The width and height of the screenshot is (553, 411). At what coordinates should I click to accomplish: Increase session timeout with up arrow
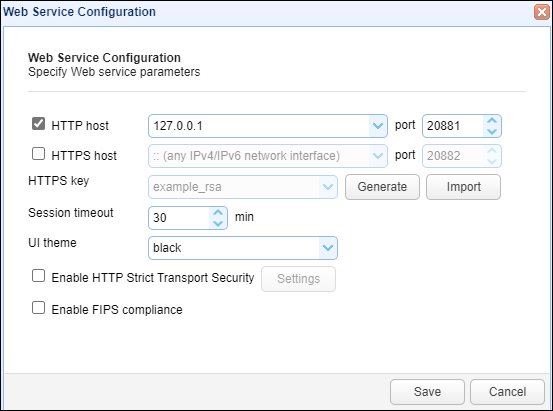tap(218, 212)
